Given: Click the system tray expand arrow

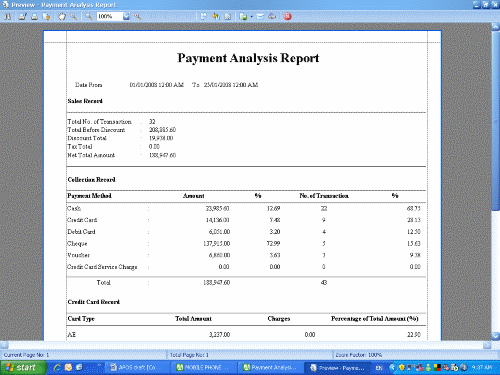Looking at the screenshot, I should tap(393, 368).
